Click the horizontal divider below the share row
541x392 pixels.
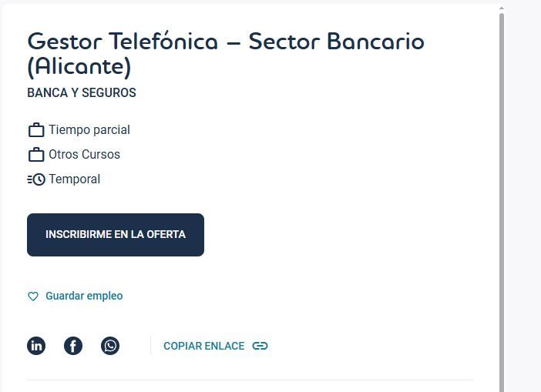tap(250, 380)
